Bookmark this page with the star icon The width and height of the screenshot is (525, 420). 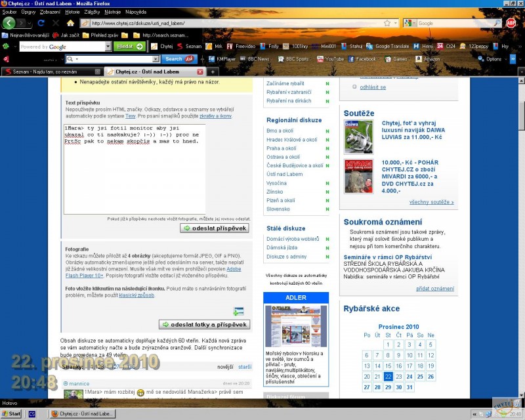387,23
